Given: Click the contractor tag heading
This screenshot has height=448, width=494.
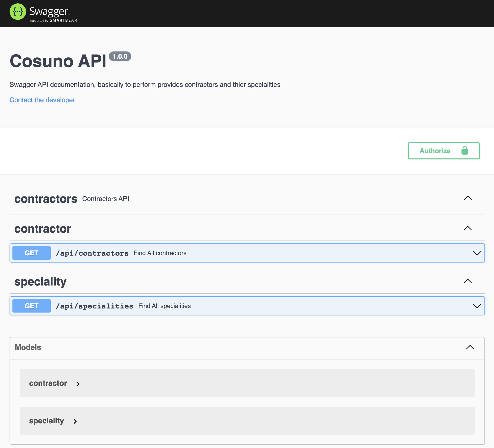Looking at the screenshot, I should [43, 229].
